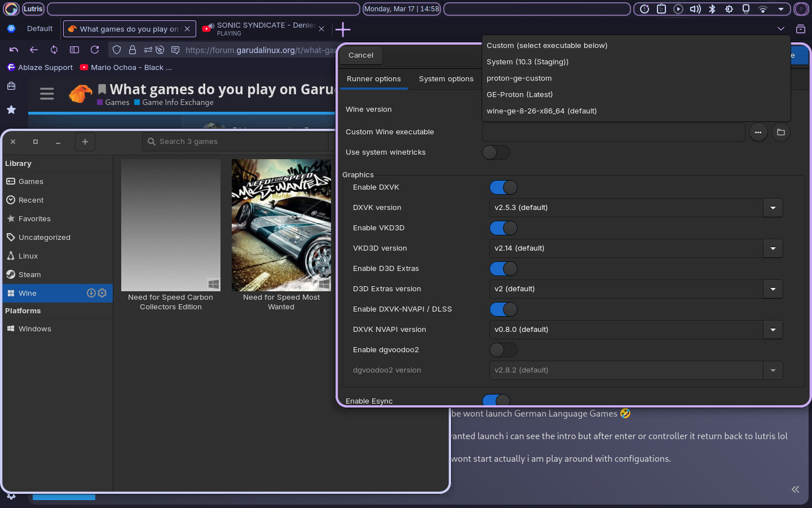The width and height of the screenshot is (812, 508).
Task: Select the Steam source in Lutris sidebar
Action: tap(58, 275)
